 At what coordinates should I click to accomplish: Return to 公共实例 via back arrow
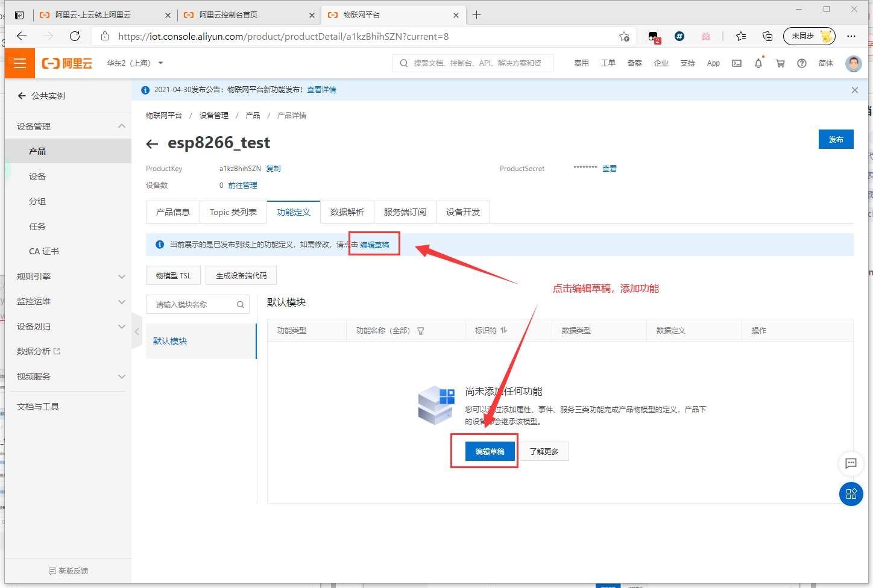click(22, 96)
